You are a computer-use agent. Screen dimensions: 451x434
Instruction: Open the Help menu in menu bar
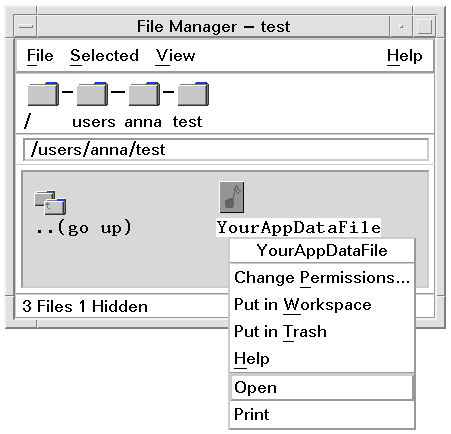tap(405, 56)
